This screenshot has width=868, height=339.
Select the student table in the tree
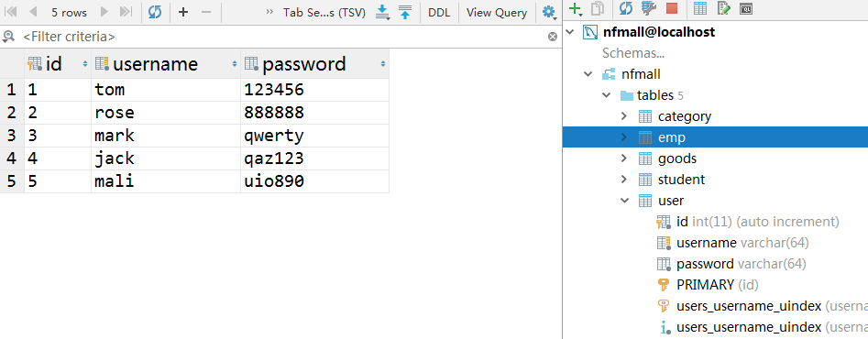681,180
